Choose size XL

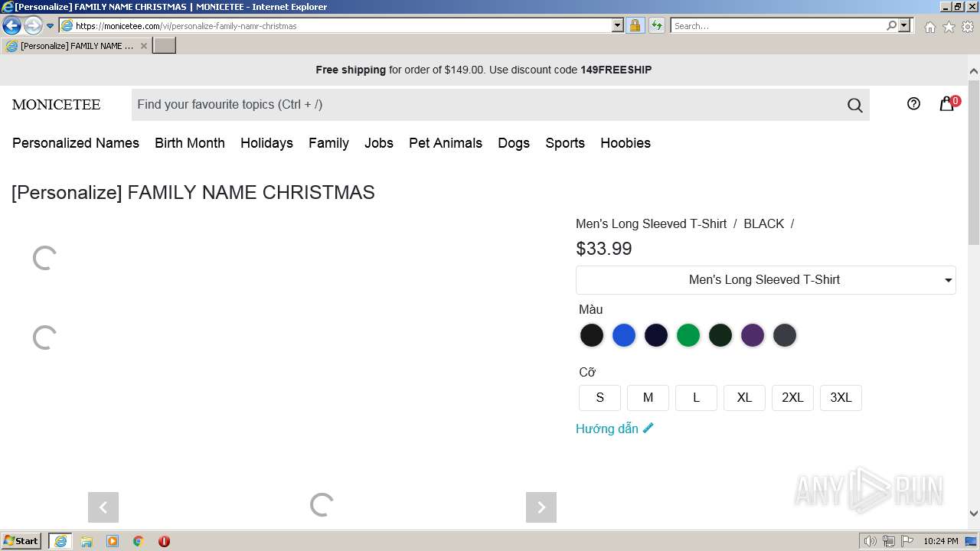pyautogui.click(x=744, y=398)
